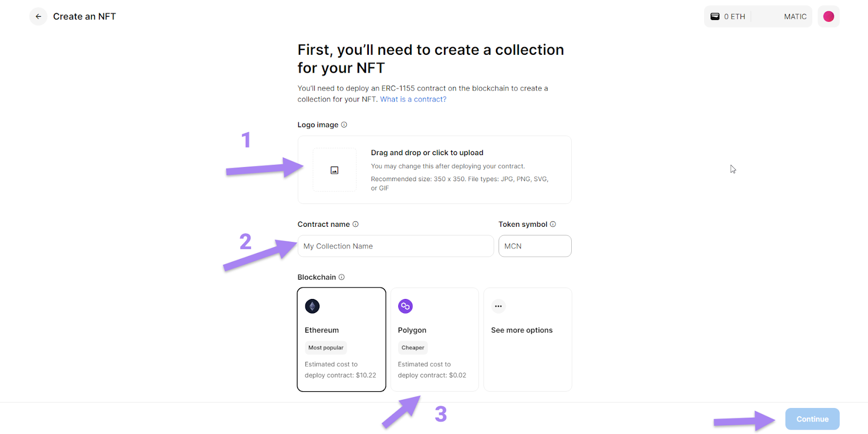This screenshot has width=868, height=434.
Task: Click the Ethereum logo icon
Action: click(312, 306)
